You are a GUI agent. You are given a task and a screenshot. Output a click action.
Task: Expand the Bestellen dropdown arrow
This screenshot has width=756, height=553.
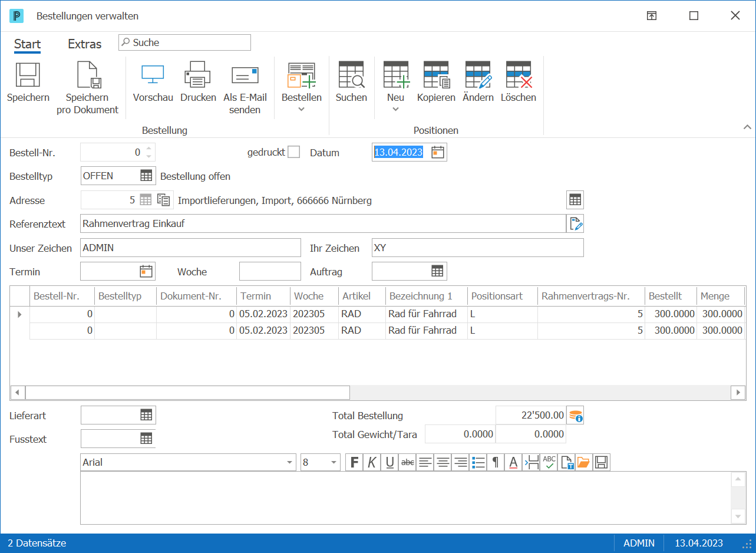(x=301, y=109)
